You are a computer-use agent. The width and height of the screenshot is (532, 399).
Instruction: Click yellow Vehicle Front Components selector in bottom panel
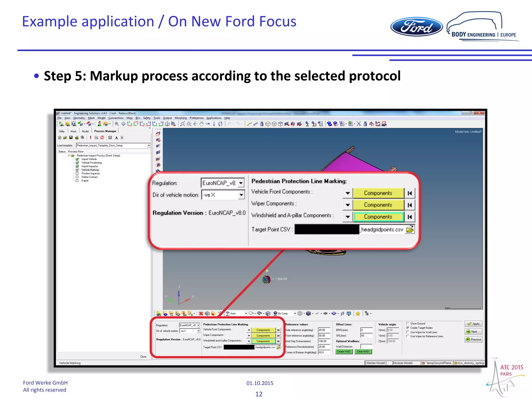(x=263, y=330)
